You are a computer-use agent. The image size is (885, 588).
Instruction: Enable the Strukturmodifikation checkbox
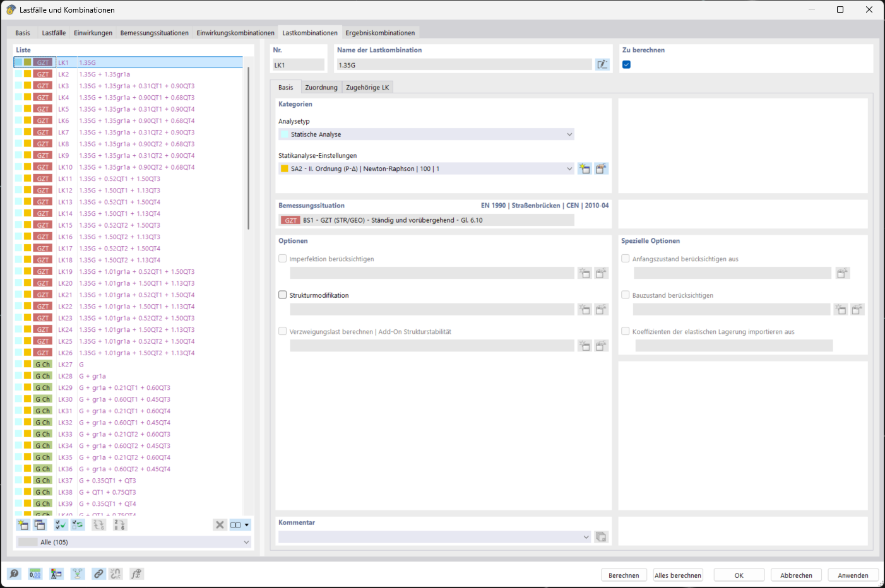pyautogui.click(x=282, y=295)
